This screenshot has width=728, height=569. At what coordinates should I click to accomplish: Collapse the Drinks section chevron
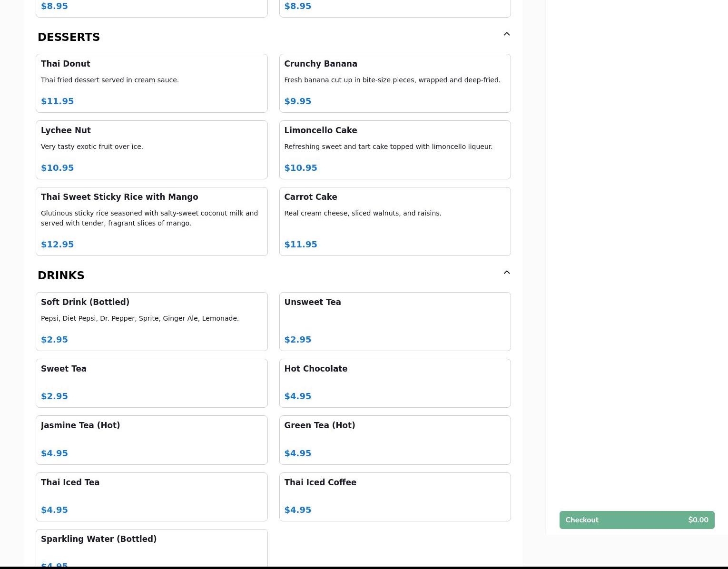pyautogui.click(x=506, y=273)
